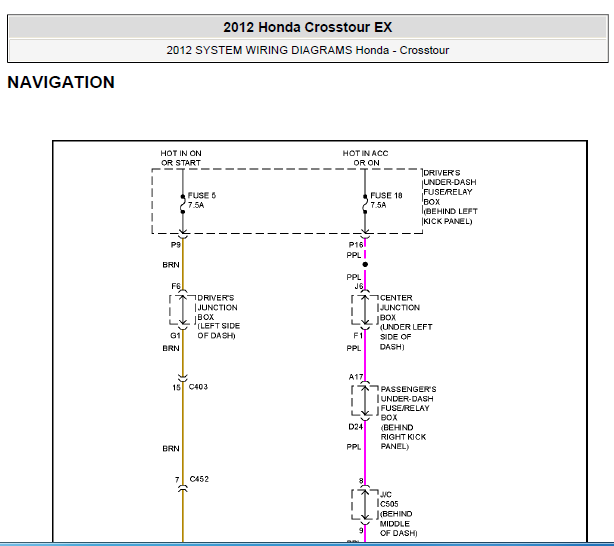Click the Driver's Junction Box label
Screen dimensions: 614x546
pos(219,316)
